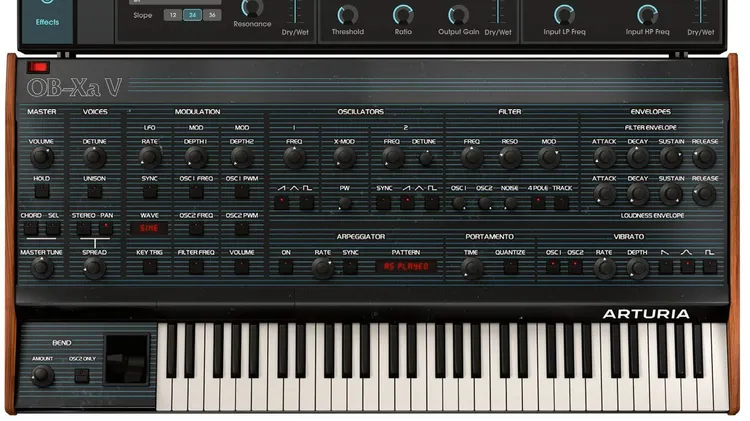Screen dimensions: 750x421
Task: Enable OSC 1 Freq modulation button
Action: (196, 192)
